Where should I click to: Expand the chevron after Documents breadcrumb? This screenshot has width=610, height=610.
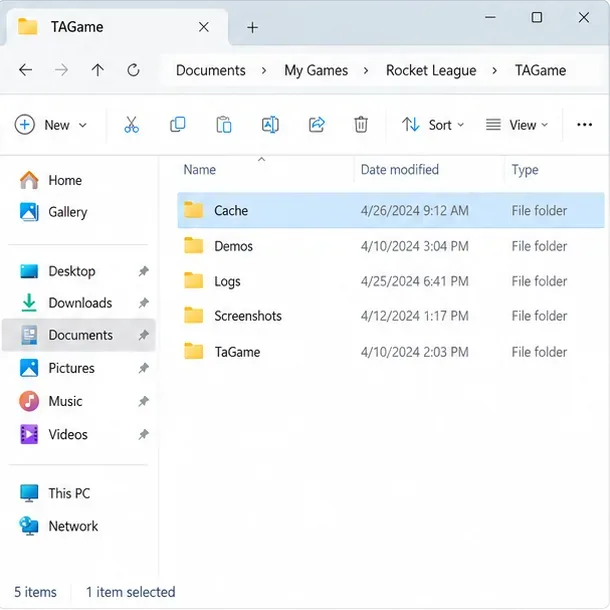point(264,70)
